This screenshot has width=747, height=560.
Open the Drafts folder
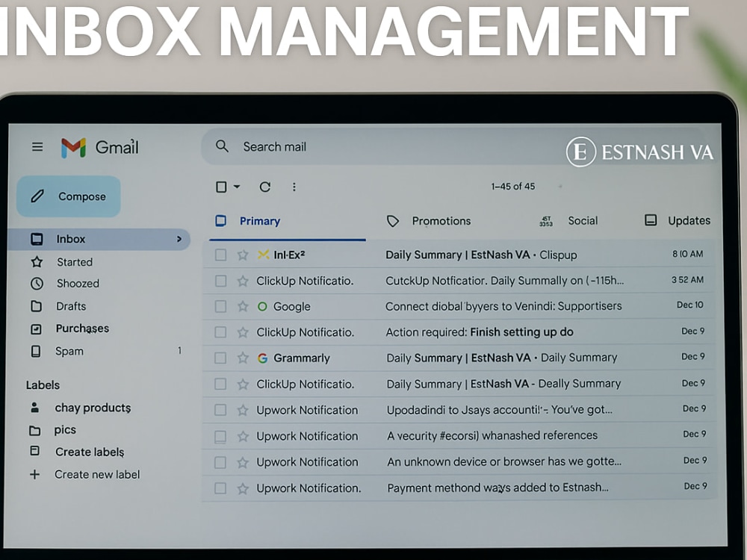(x=71, y=306)
